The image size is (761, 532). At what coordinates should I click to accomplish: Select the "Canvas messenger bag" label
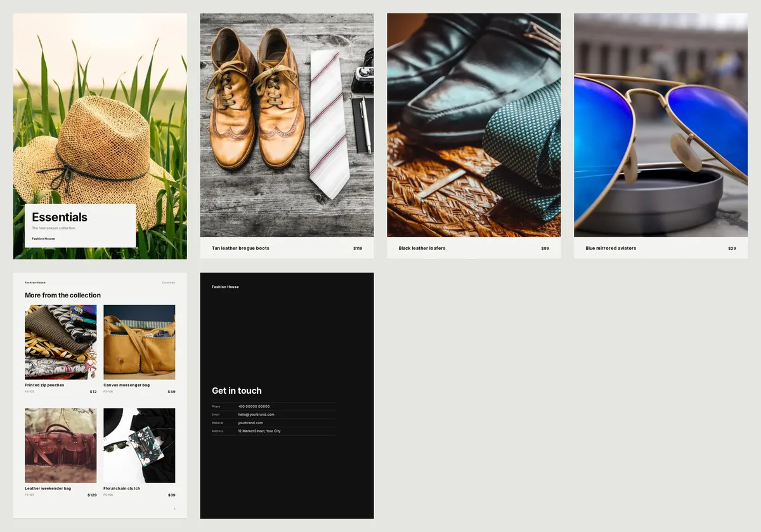127,385
